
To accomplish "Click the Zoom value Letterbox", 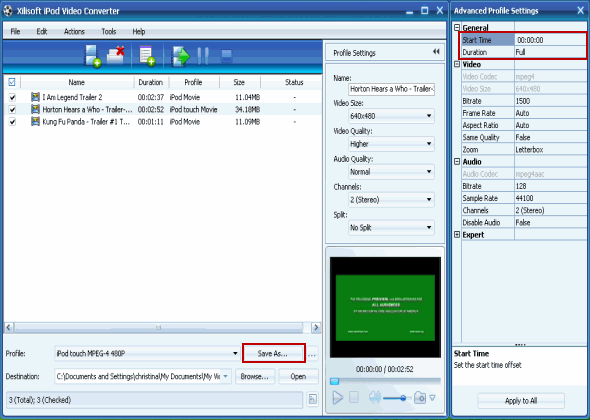I will coord(550,149).
